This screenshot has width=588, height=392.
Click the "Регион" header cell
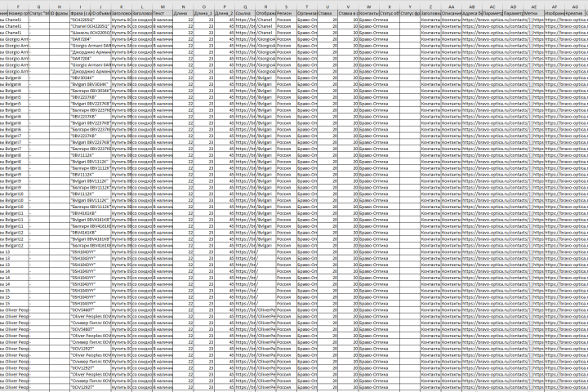click(286, 13)
